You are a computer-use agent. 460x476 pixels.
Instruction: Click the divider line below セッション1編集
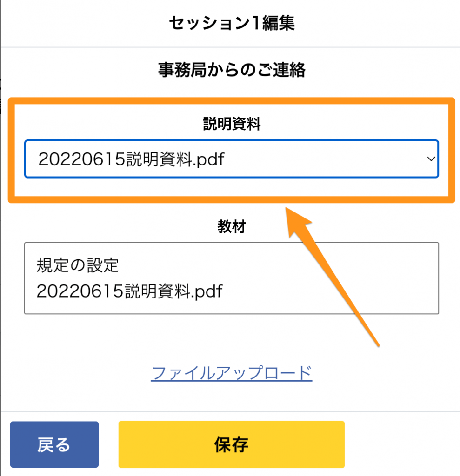[x=230, y=47]
